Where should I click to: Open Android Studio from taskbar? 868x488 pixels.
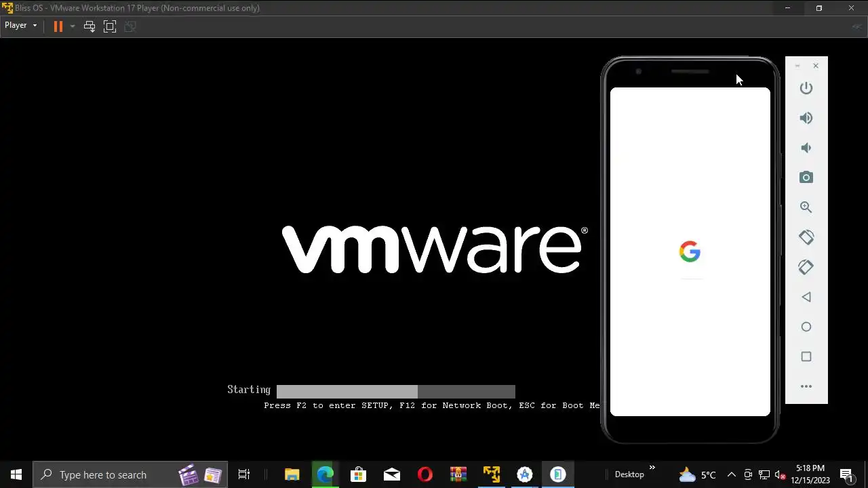524,474
